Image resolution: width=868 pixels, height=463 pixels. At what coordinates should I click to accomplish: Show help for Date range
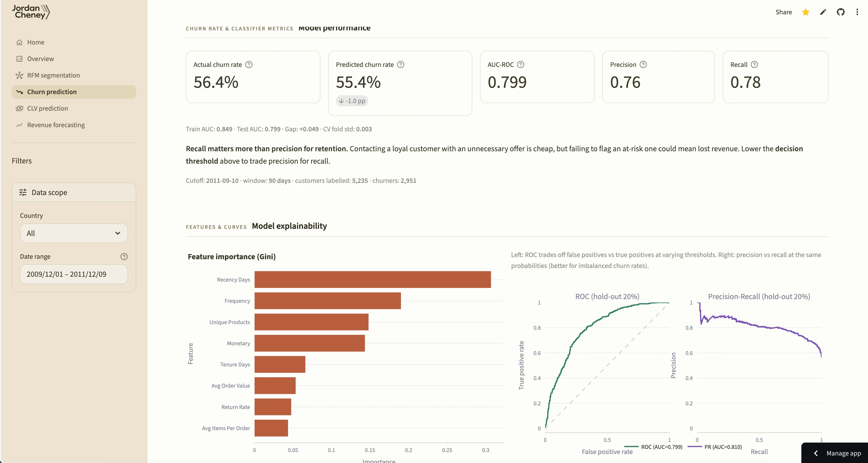click(124, 257)
